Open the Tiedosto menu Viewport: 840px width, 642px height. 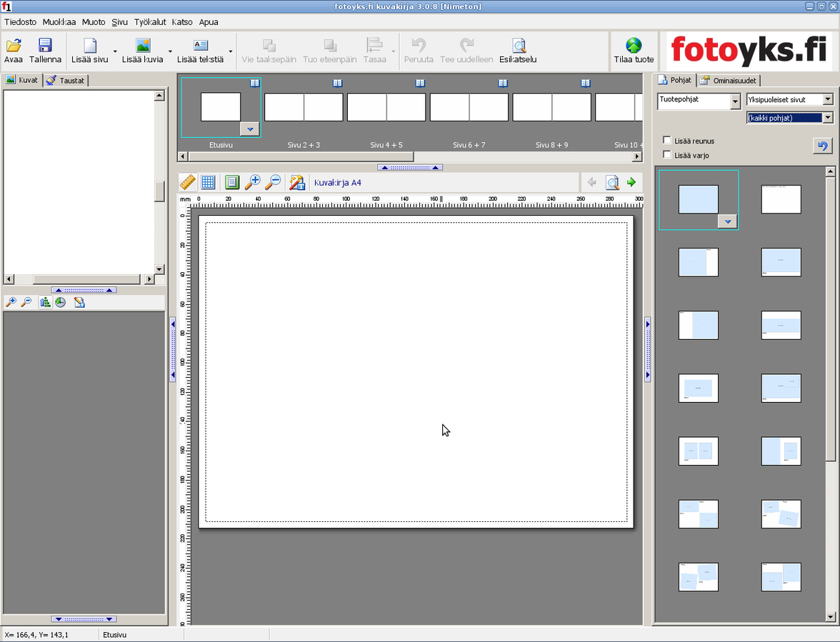20,22
